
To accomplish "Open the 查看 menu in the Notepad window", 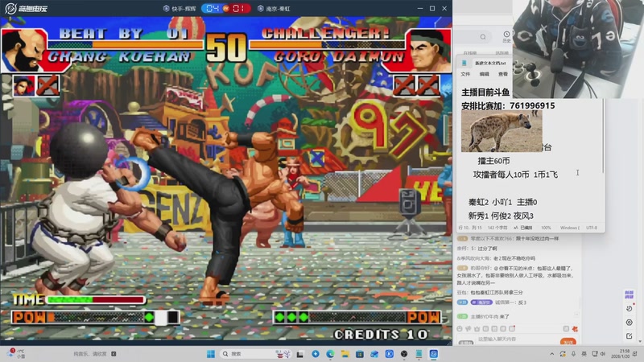I will 502,74.
